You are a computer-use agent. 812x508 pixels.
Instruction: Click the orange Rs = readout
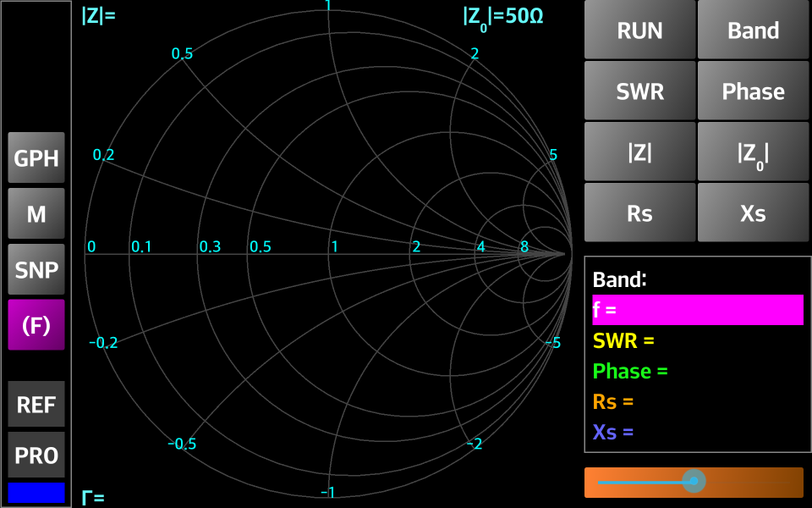click(613, 401)
